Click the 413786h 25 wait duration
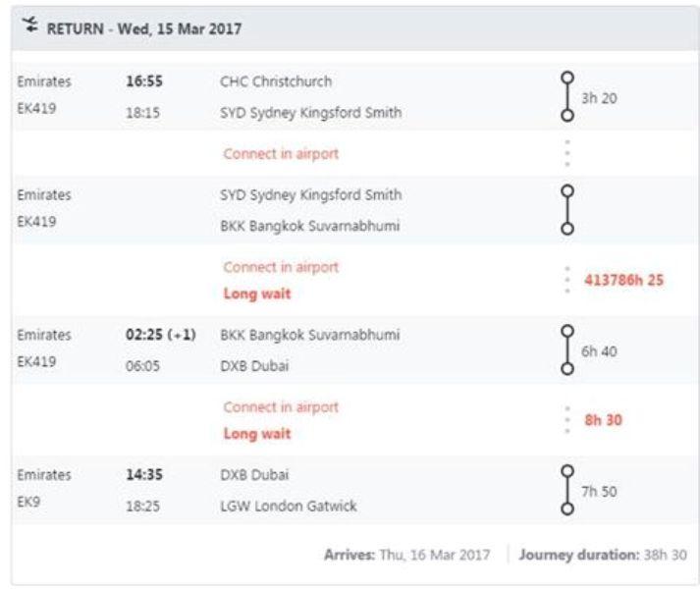 pyautogui.click(x=623, y=280)
